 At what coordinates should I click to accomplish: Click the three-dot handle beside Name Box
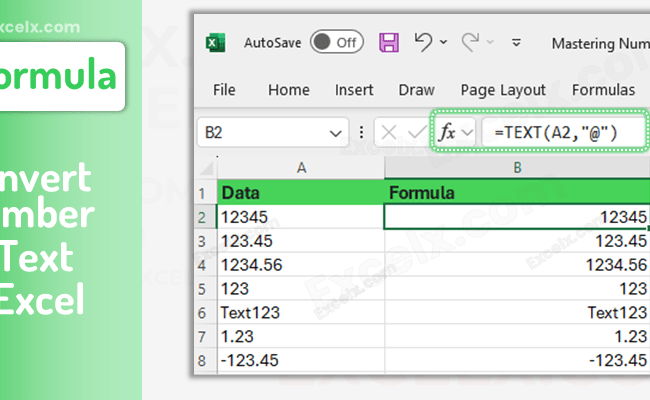pyautogui.click(x=361, y=133)
